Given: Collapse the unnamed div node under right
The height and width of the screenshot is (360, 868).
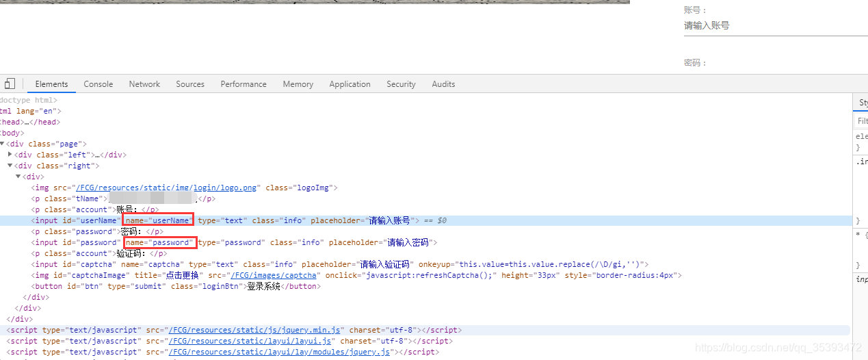Looking at the screenshot, I should [18, 177].
